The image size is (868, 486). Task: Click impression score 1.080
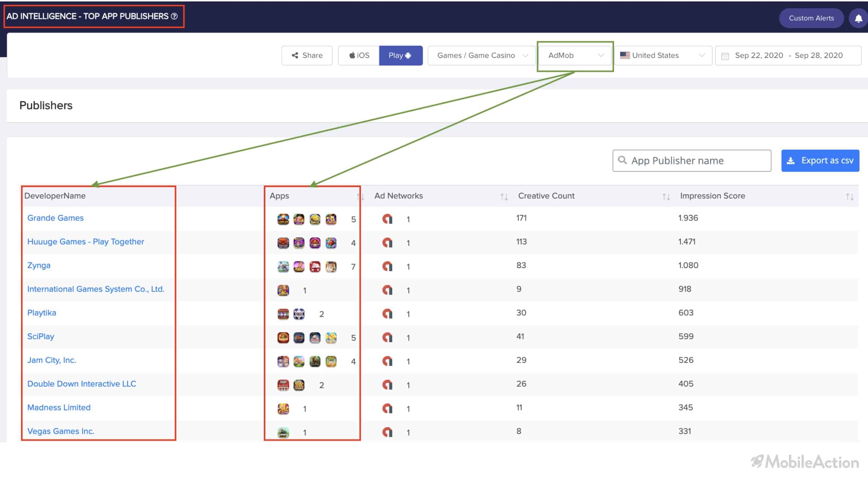click(688, 265)
